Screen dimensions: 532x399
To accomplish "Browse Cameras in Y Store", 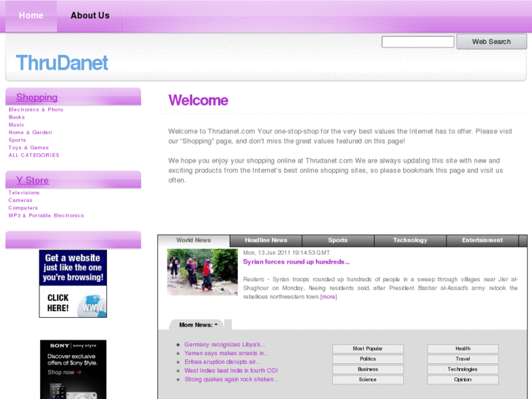I will pos(20,200).
